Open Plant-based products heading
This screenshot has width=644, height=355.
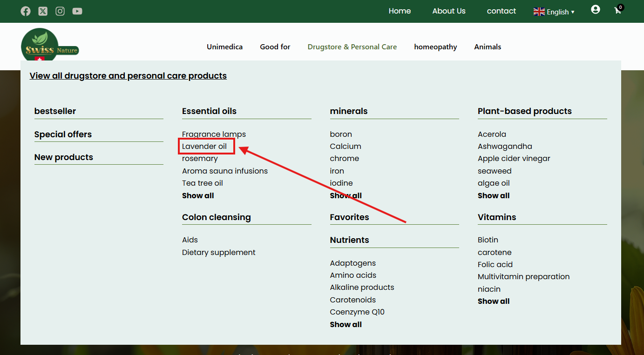(x=525, y=111)
